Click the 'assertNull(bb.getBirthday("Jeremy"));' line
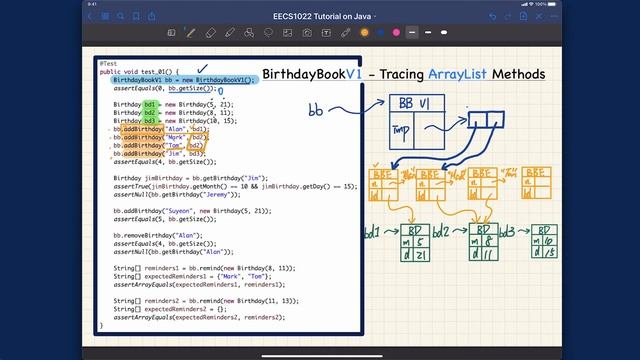This screenshot has width=640, height=360. (177, 195)
